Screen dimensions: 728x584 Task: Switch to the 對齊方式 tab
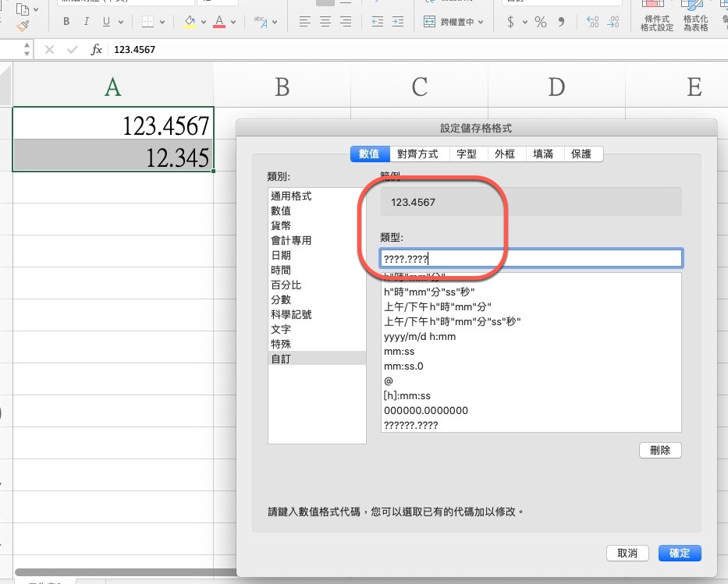click(417, 154)
